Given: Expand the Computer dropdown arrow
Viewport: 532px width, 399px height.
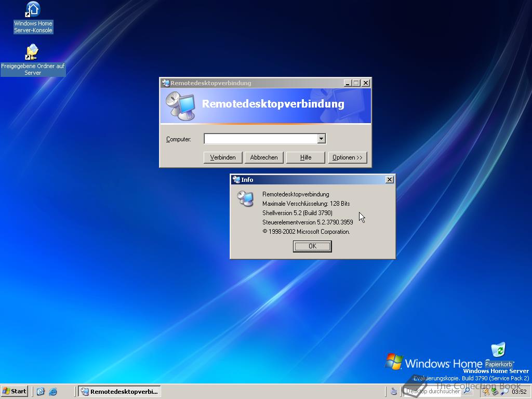Looking at the screenshot, I should [321, 138].
